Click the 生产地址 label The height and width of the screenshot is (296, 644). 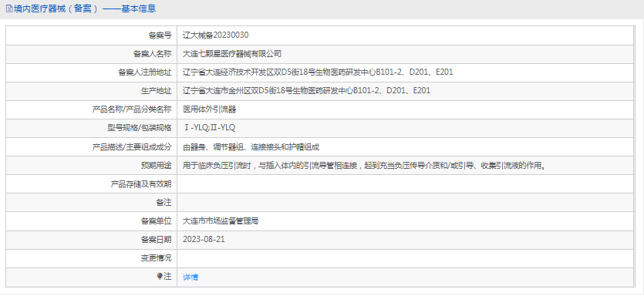pos(156,91)
